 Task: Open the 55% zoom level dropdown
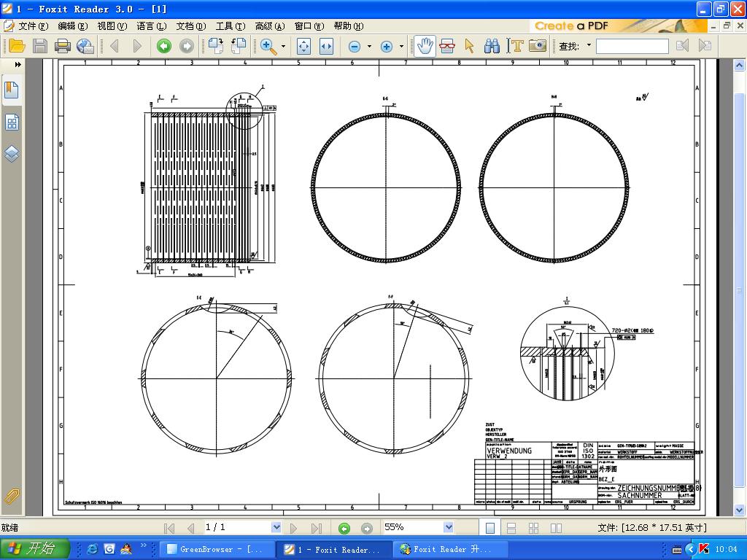449,528
